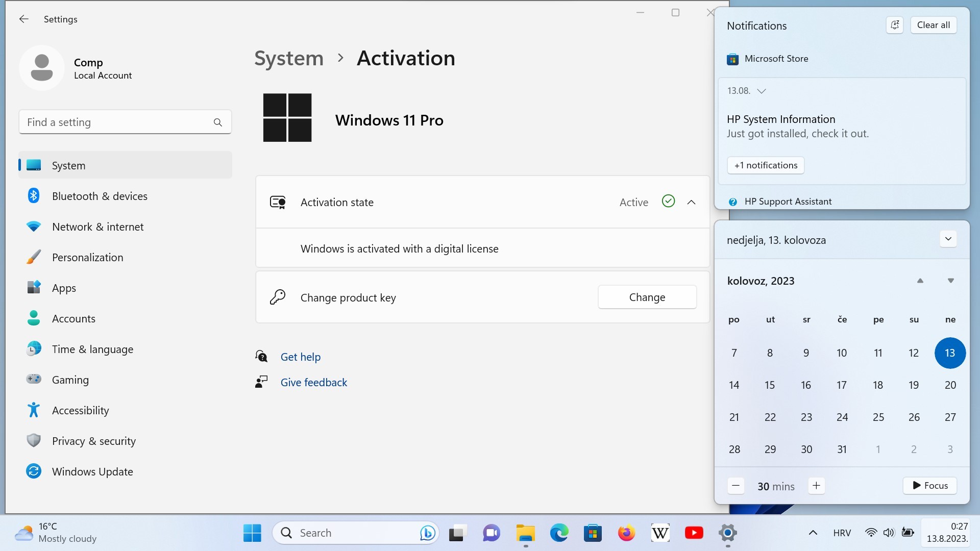Decrease focus time with minus button
Viewport: 980px width, 551px height.
[x=736, y=486]
